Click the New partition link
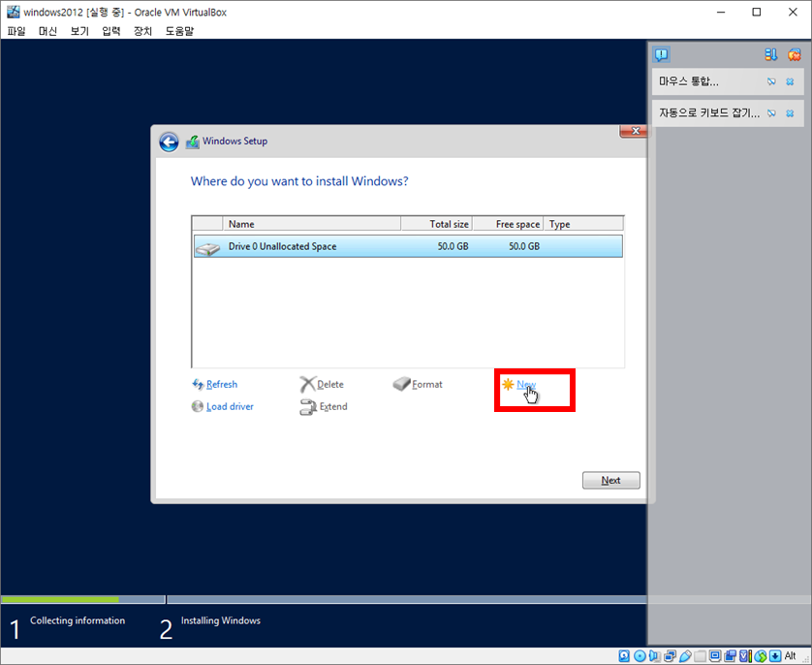The height and width of the screenshot is (665, 812). tap(525, 384)
